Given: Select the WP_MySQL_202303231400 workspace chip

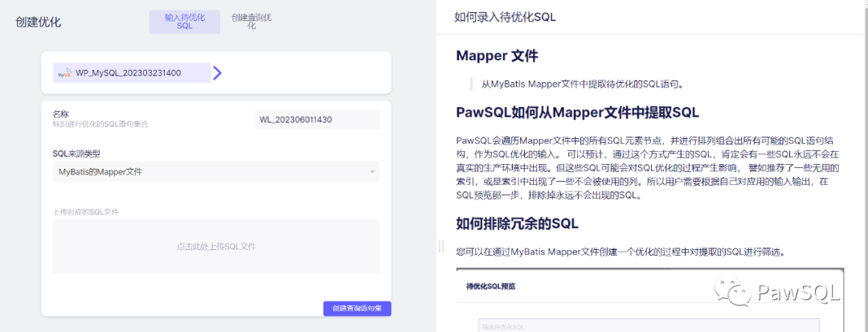Looking at the screenshot, I should pos(133,73).
